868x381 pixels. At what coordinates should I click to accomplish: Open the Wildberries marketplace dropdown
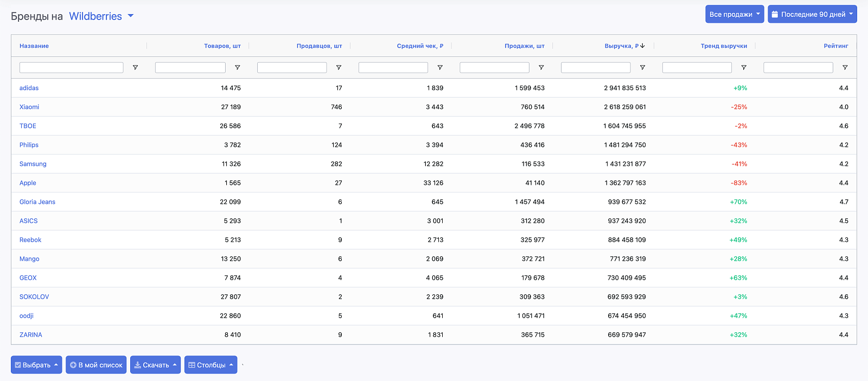click(101, 16)
